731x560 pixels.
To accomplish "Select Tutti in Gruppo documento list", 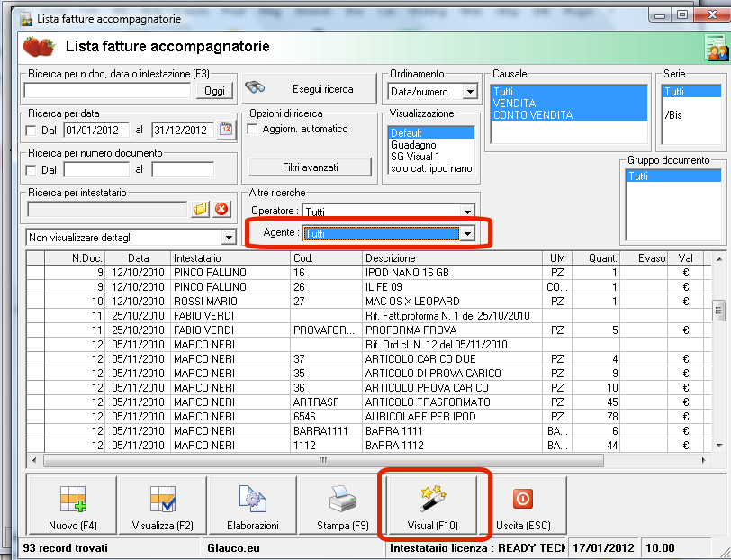I will point(673,176).
